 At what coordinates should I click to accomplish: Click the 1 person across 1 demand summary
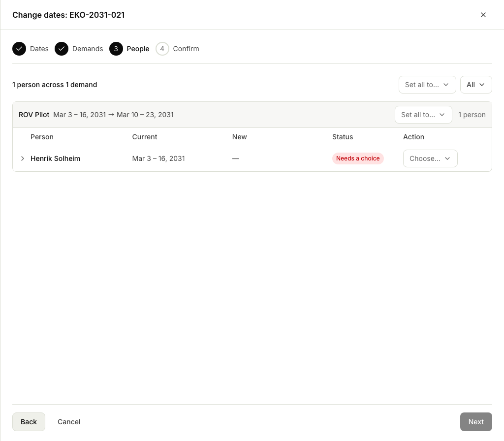tap(55, 85)
